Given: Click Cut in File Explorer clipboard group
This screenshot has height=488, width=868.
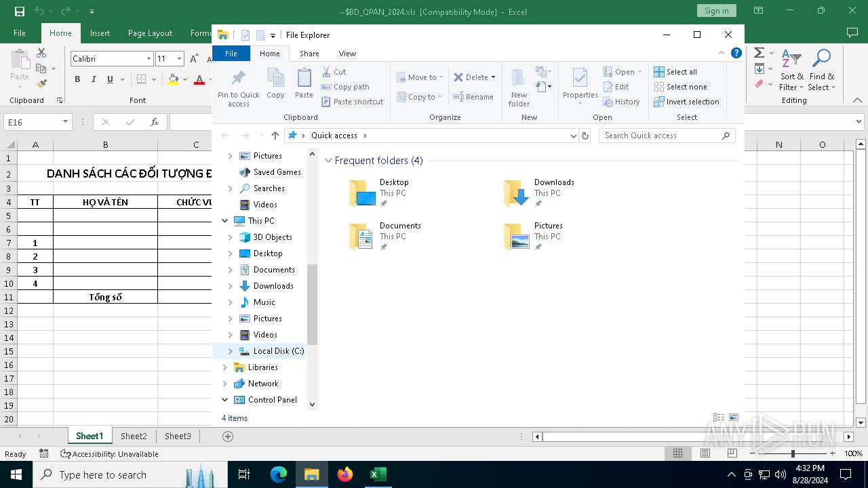Looking at the screenshot, I should tap(334, 72).
